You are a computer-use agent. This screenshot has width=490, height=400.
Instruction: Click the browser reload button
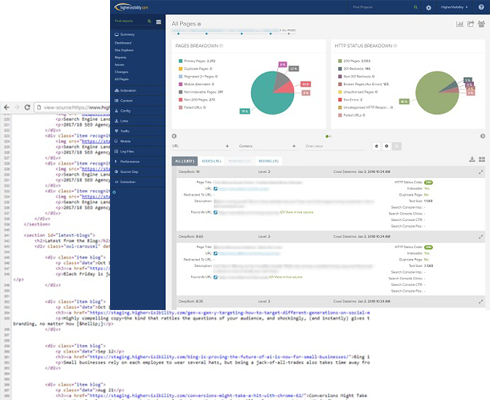[27, 107]
